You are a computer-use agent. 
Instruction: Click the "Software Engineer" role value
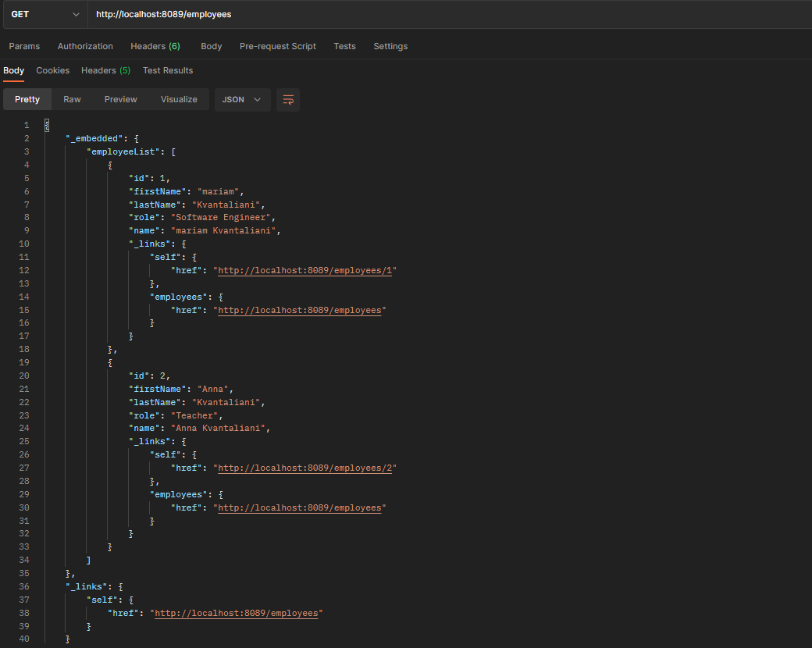[x=221, y=217]
